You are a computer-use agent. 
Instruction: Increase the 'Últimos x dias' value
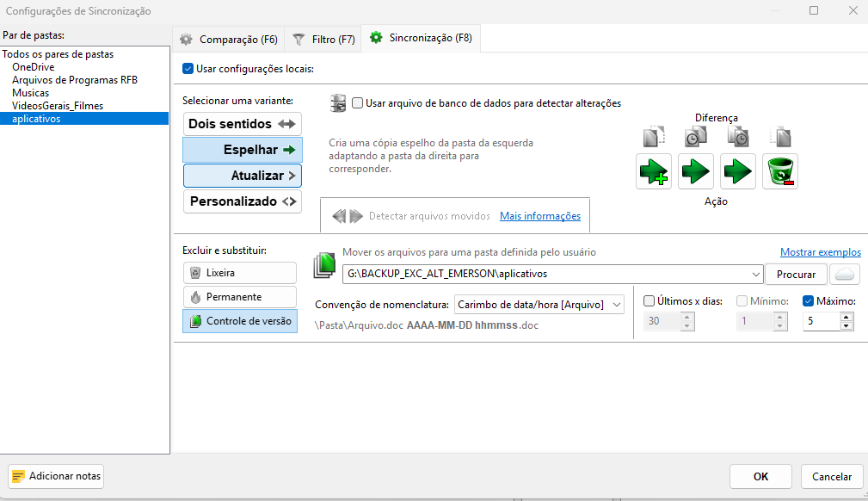point(687,318)
